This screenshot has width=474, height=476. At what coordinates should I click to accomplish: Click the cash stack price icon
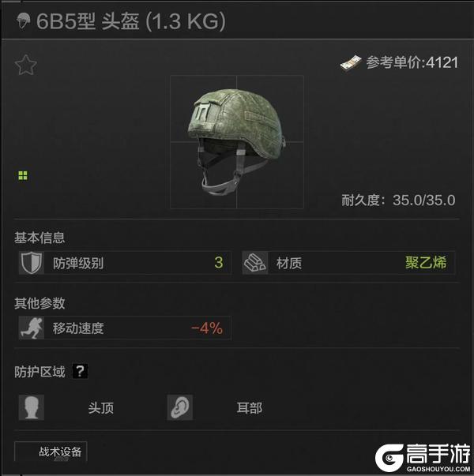coord(351,63)
